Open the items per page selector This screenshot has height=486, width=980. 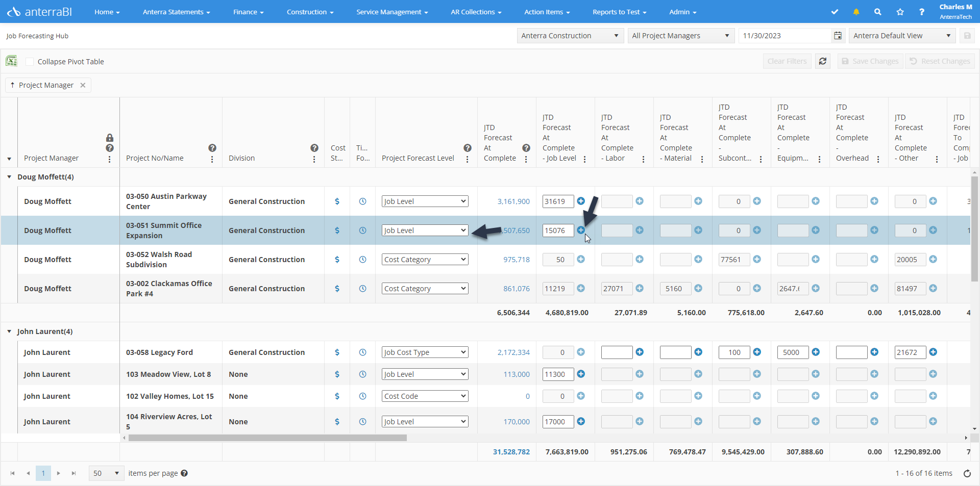tap(105, 473)
